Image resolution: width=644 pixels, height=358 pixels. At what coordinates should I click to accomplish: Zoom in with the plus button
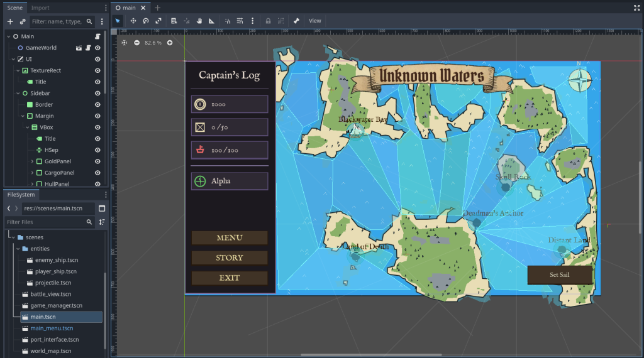(x=170, y=43)
